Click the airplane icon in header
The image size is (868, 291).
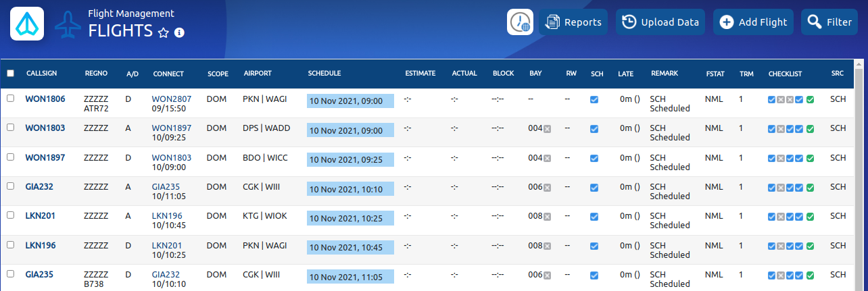click(68, 24)
